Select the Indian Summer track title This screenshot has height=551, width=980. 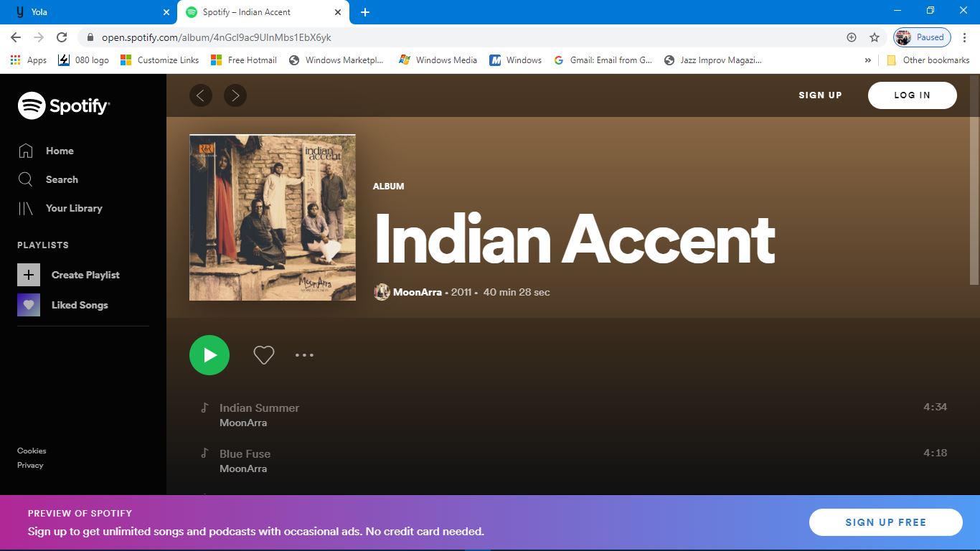click(x=259, y=408)
